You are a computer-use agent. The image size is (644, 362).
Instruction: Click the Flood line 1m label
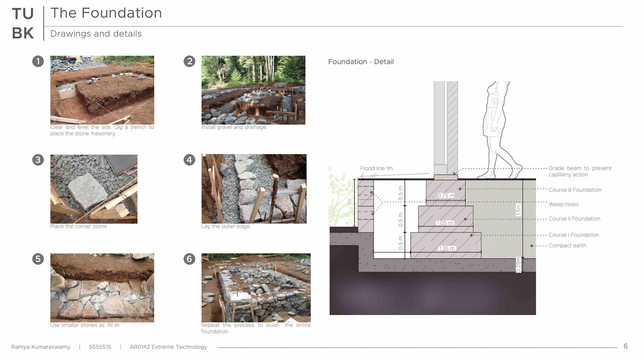(x=376, y=168)
